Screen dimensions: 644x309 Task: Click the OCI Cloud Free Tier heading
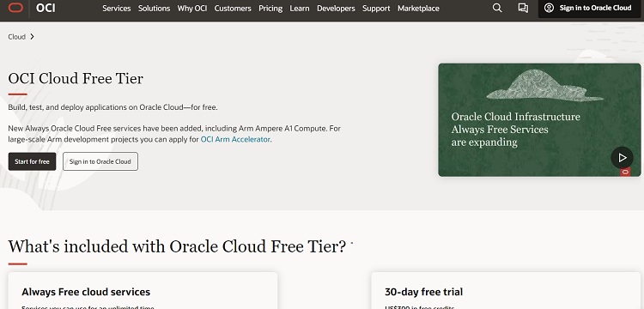[x=76, y=78]
